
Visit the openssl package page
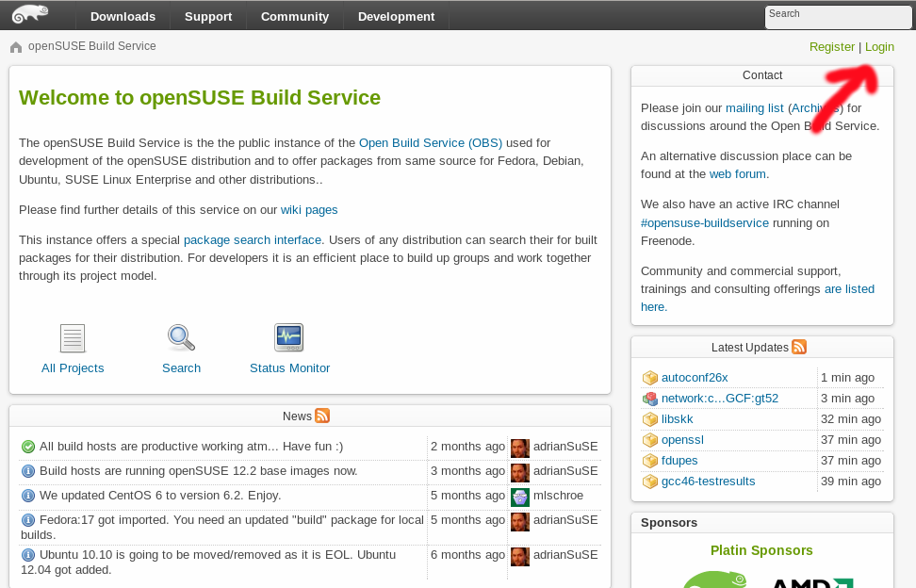tap(681, 439)
